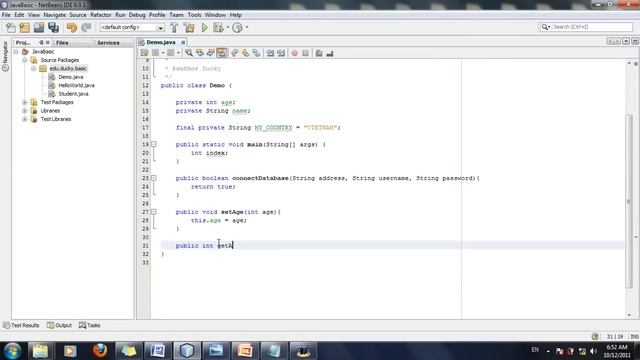This screenshot has height=360, width=640.
Task: Collapse the setAge method code fold
Action: 154,212
